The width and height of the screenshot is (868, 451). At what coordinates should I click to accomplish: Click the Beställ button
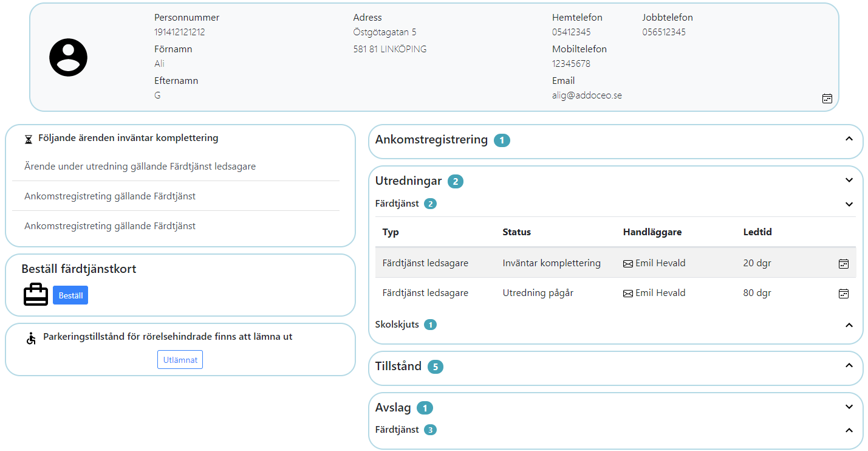point(70,295)
